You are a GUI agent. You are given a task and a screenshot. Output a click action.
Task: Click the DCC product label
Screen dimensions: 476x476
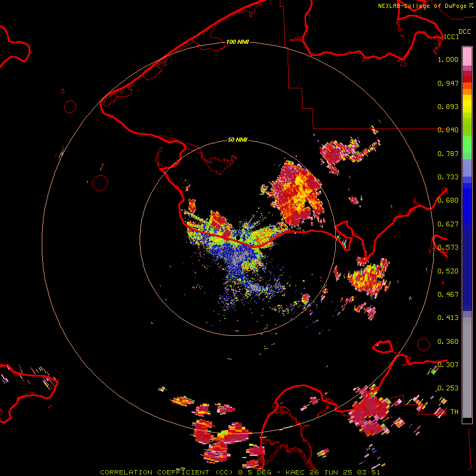pyautogui.click(x=464, y=32)
